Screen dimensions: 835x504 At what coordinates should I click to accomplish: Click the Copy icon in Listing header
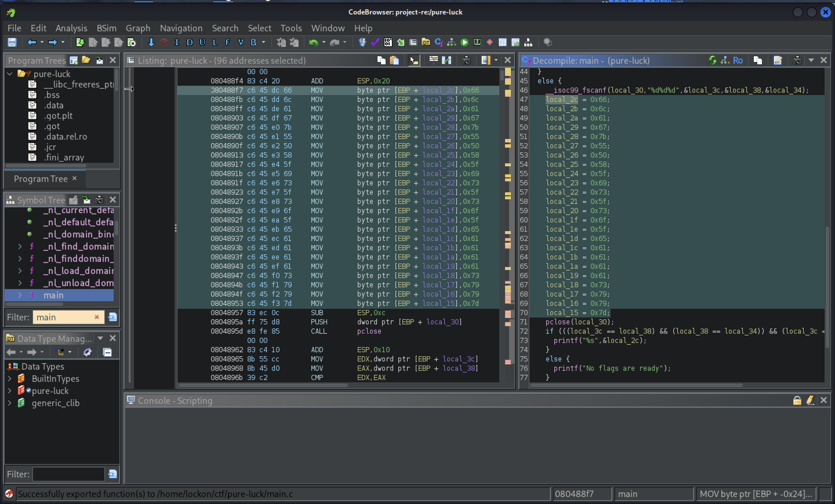tap(382, 60)
